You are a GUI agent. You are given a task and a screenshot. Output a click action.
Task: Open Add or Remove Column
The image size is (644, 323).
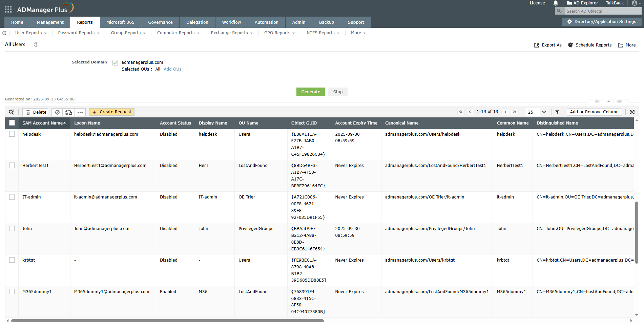pyautogui.click(x=594, y=112)
